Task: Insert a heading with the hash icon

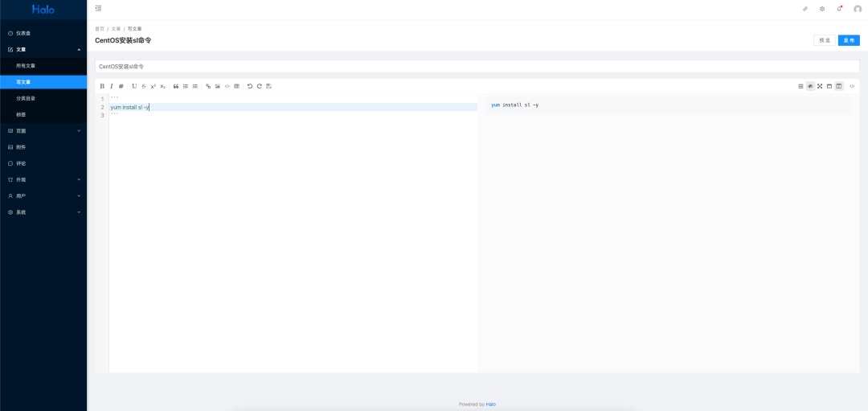Action: [121, 86]
